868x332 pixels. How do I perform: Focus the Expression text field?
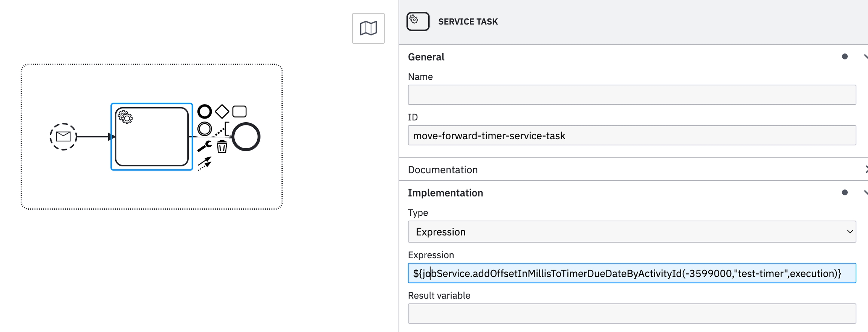tap(632, 273)
